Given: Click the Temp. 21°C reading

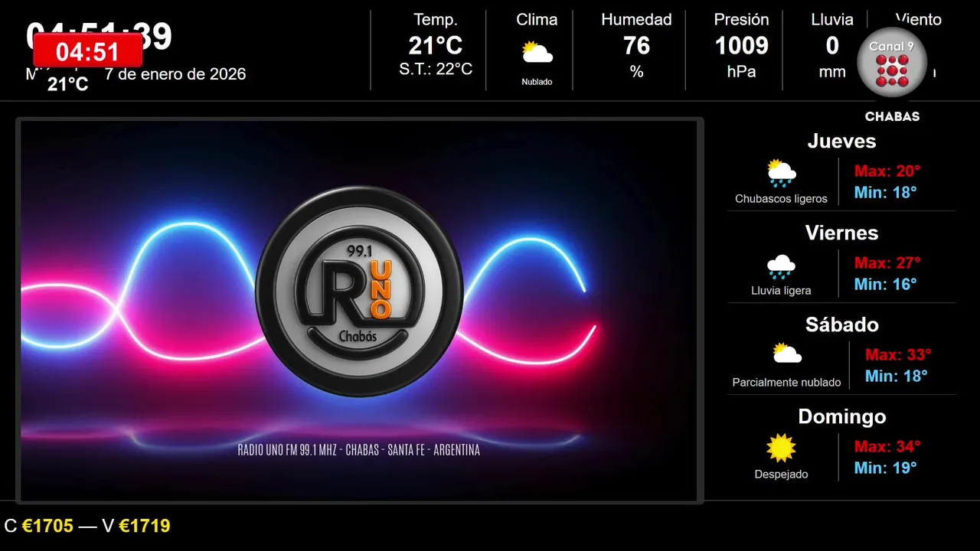Looking at the screenshot, I should pos(436,46).
